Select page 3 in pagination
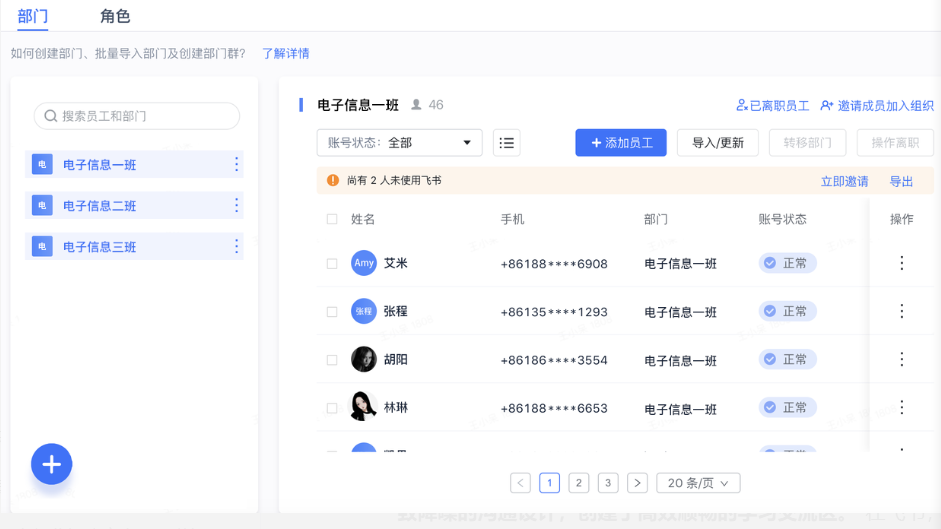The height and width of the screenshot is (529, 941). (x=608, y=483)
